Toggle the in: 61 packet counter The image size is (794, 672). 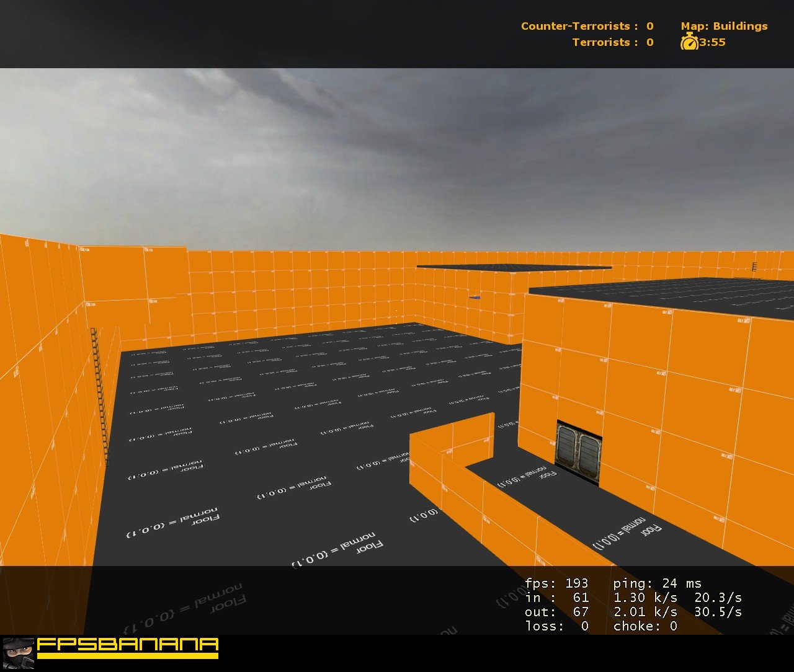point(556,597)
